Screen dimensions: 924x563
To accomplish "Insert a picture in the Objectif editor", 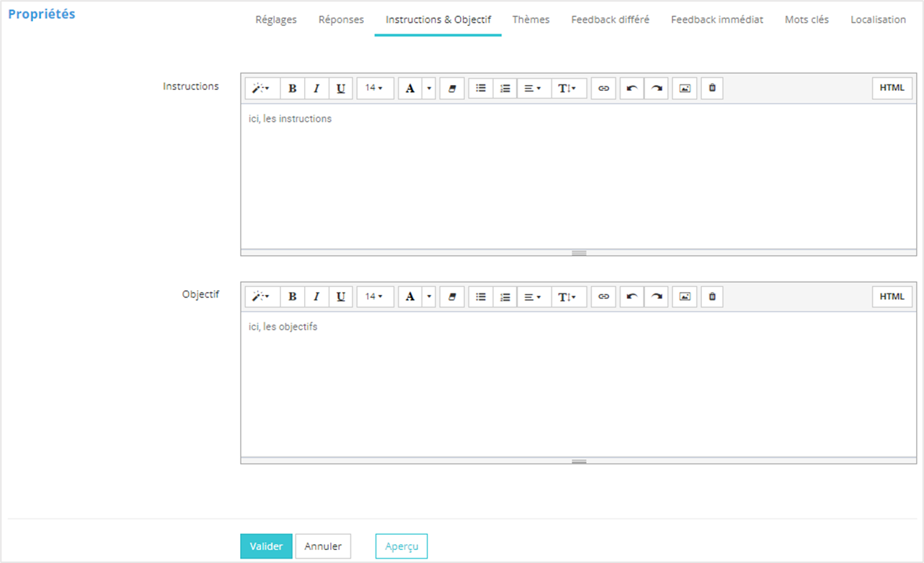I will (685, 297).
